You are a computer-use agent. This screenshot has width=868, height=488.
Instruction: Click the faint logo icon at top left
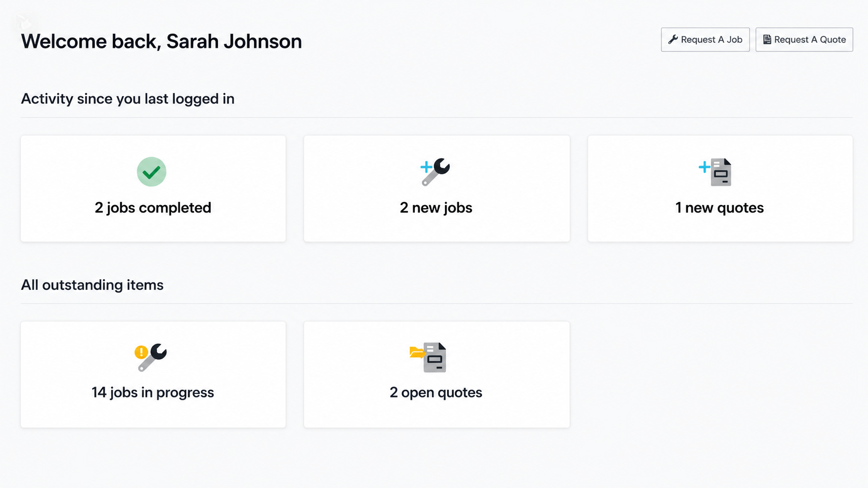(24, 22)
